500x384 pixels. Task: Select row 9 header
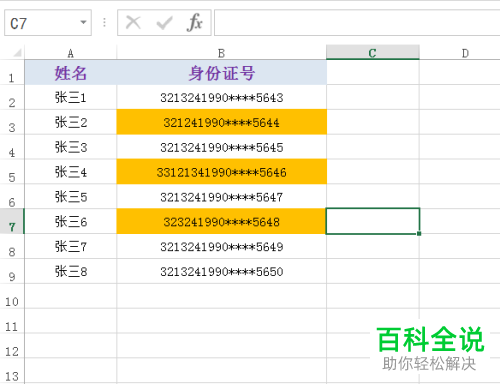tap(12, 271)
